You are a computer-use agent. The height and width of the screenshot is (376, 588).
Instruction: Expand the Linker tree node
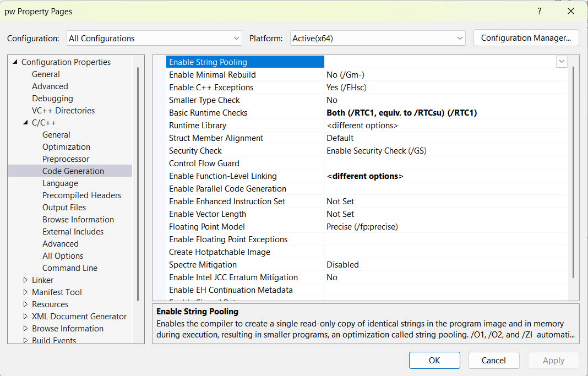click(x=25, y=280)
